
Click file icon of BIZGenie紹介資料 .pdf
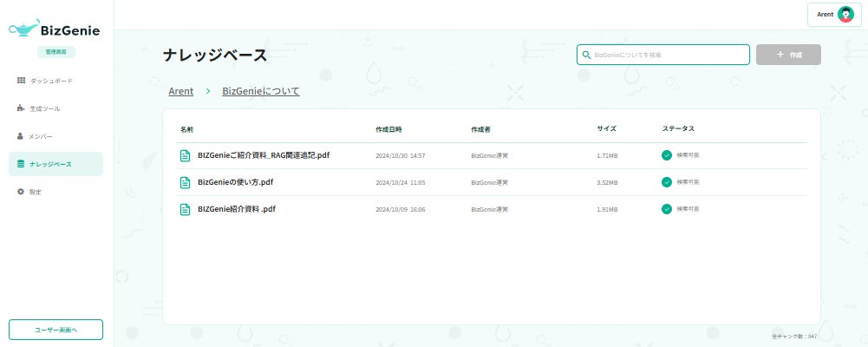click(x=186, y=209)
